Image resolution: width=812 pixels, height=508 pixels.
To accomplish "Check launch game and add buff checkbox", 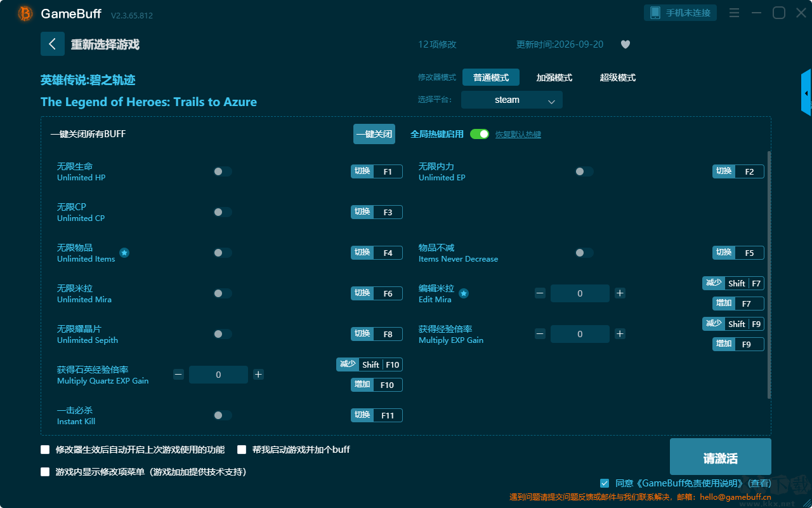I will pos(242,450).
